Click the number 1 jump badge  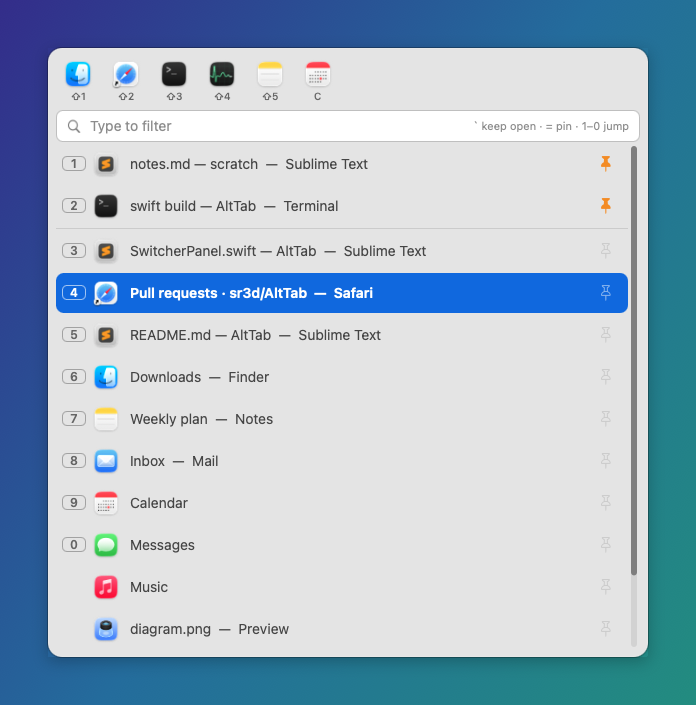(x=74, y=164)
